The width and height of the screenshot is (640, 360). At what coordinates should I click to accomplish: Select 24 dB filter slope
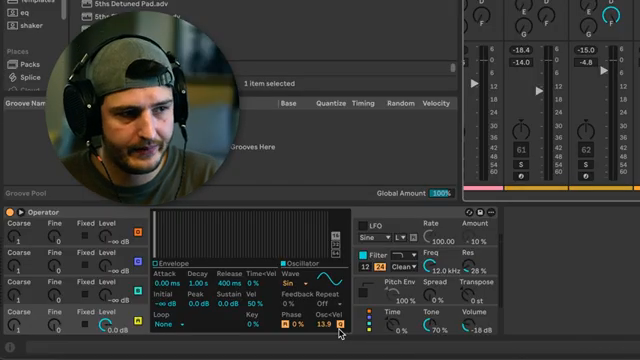[380, 267]
